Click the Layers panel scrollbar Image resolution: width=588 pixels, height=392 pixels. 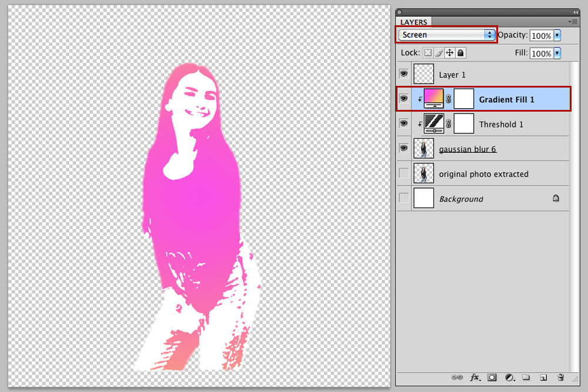[574, 217]
